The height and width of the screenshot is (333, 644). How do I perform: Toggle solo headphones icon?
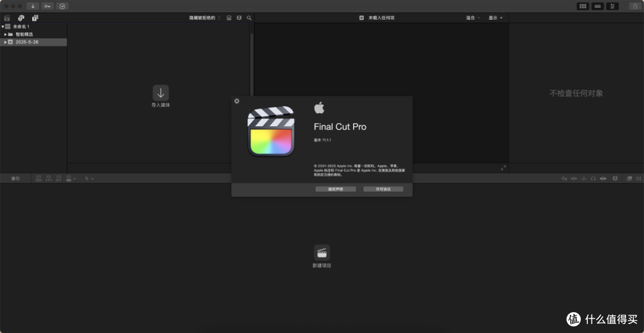click(x=593, y=179)
